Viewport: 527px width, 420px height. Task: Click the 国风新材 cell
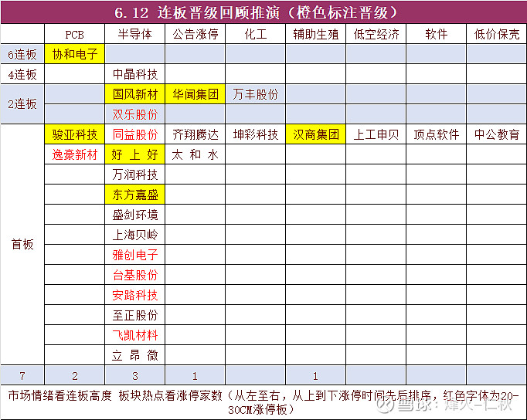(x=134, y=94)
